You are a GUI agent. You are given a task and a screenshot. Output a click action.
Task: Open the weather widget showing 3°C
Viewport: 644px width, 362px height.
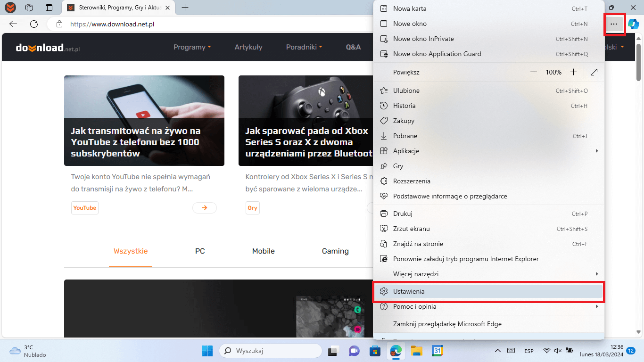28,351
